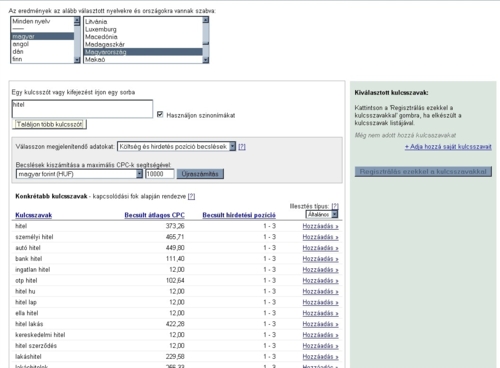Click 'Hozzáadás »' for 'személyi hitel'
The image size is (500, 368).
click(x=320, y=237)
